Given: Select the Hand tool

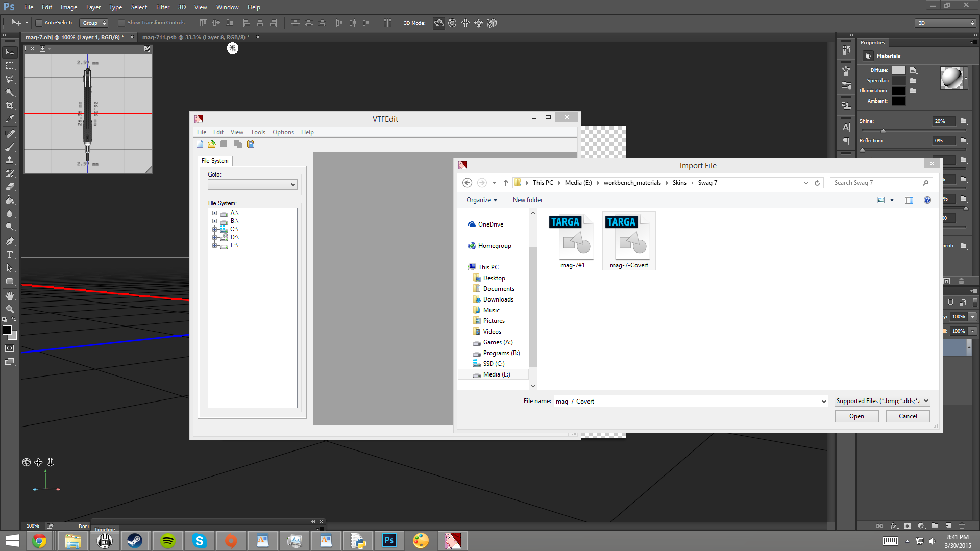Looking at the screenshot, I should click(10, 296).
